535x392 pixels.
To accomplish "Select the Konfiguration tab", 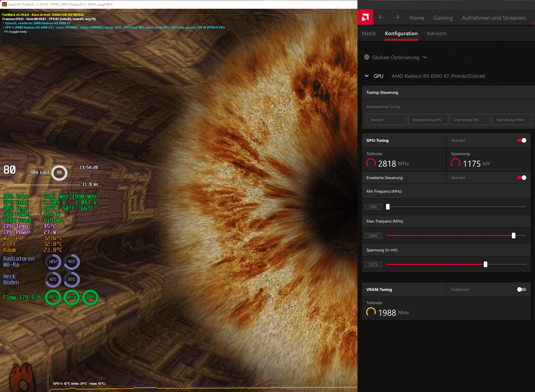I will [x=401, y=33].
